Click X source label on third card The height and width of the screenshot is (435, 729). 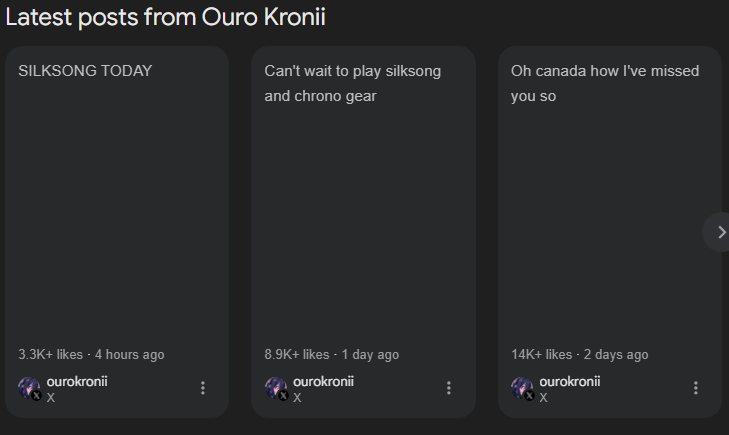543,398
